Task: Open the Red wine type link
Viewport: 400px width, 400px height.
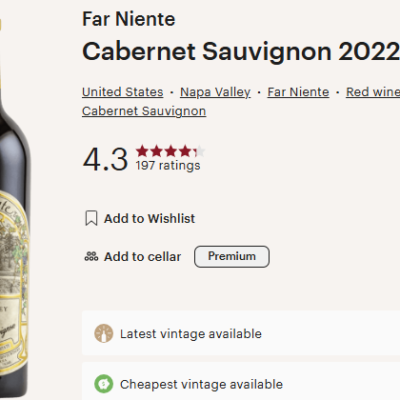Action: 373,92
